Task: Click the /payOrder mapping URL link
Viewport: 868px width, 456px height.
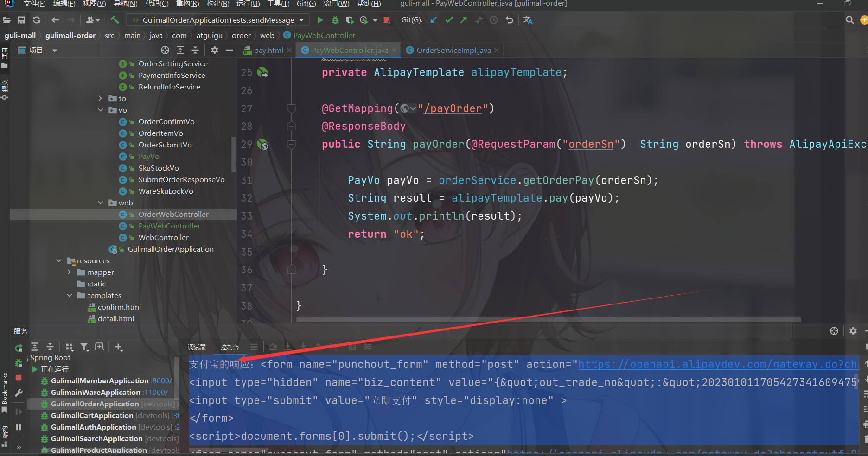Action: tap(453, 108)
